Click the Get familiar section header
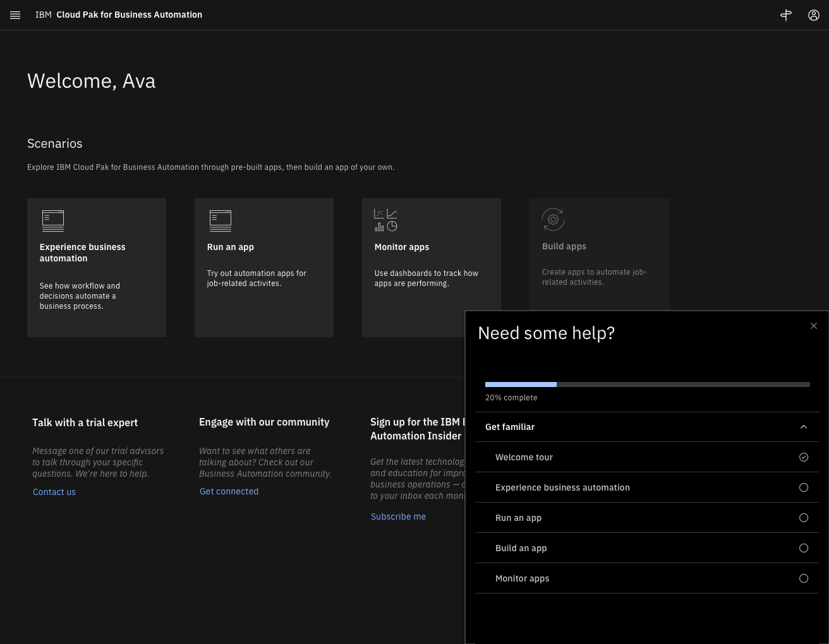829x644 pixels. (x=647, y=427)
